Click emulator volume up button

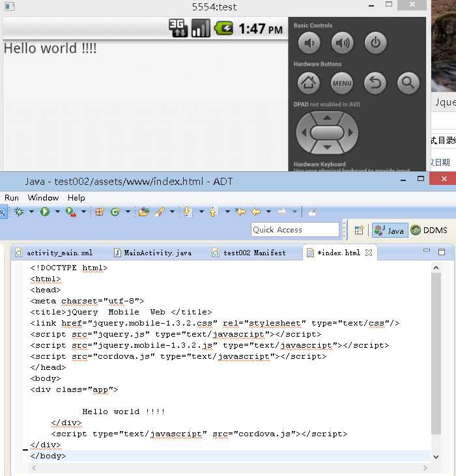[342, 43]
